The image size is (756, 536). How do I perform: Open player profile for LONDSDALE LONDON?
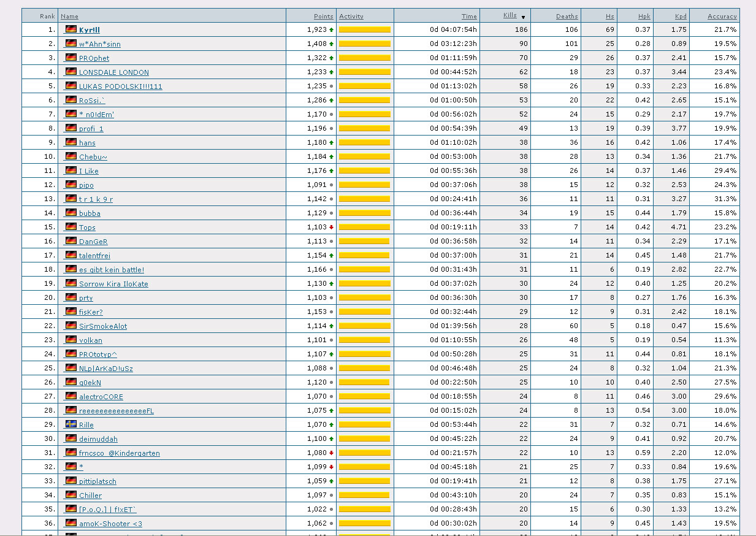point(113,72)
